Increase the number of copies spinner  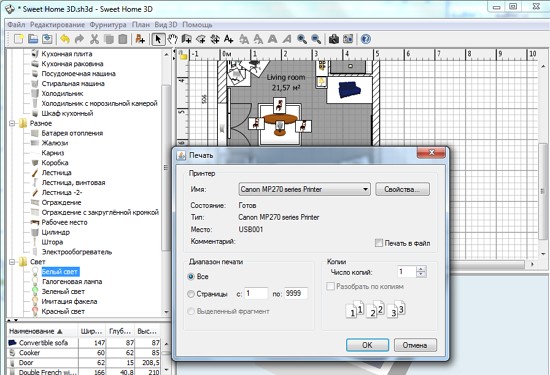click(421, 269)
